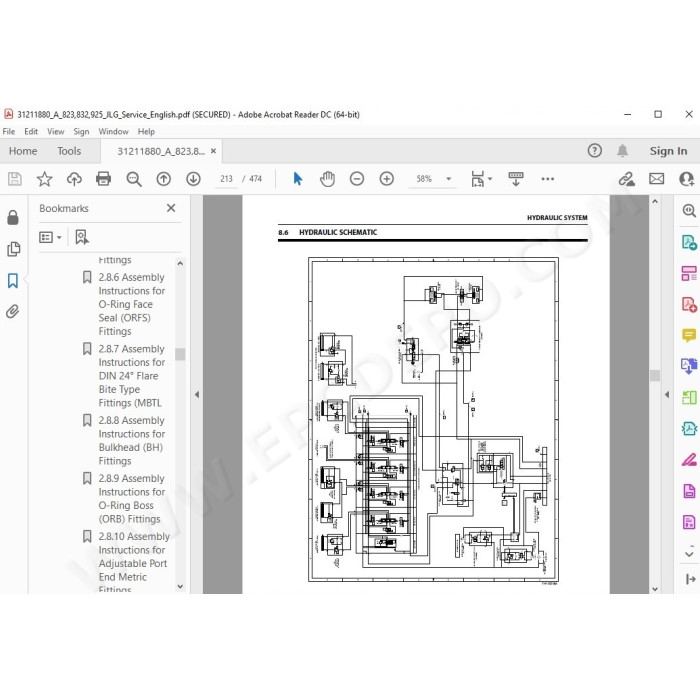Image resolution: width=700 pixels, height=700 pixels.
Task: Open the Sign menu
Action: coord(81,132)
